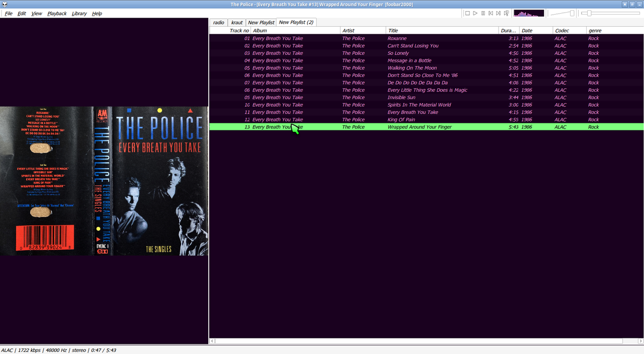Click the status bar playback info

(58, 350)
